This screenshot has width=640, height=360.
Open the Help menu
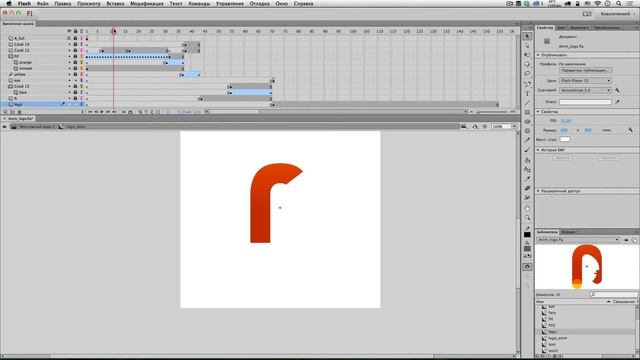303,3
